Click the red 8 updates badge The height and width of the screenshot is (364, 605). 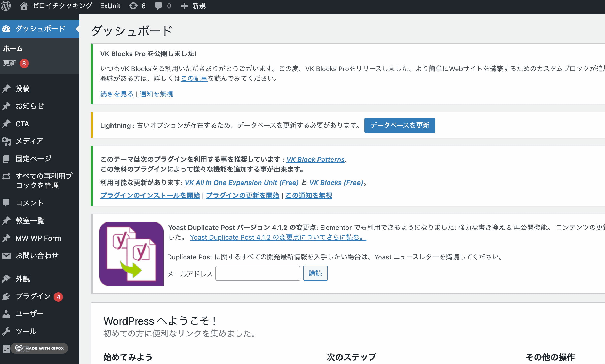[x=24, y=63]
